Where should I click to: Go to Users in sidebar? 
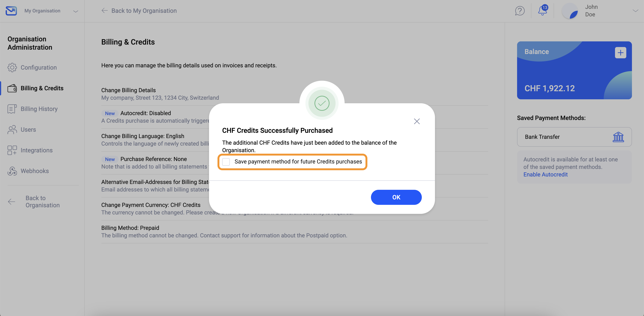(x=28, y=130)
